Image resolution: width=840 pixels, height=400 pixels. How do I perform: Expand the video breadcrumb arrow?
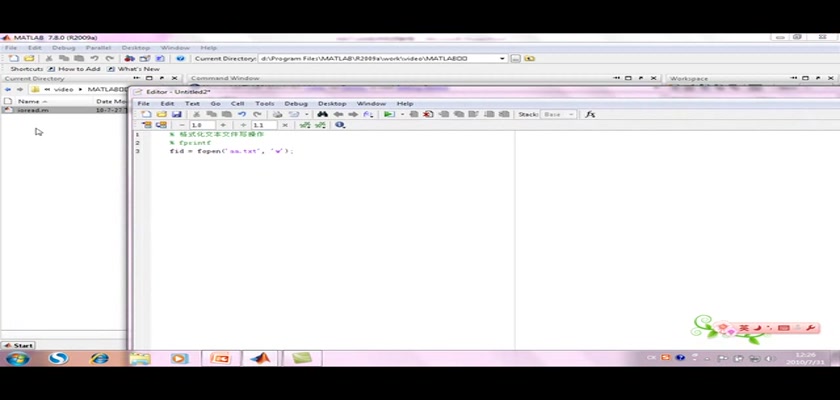(81, 89)
